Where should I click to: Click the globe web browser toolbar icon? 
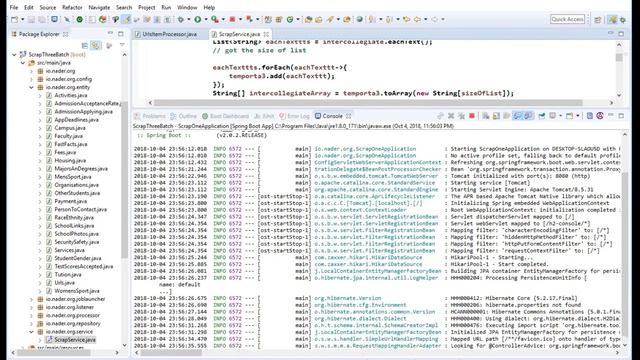pos(359,19)
